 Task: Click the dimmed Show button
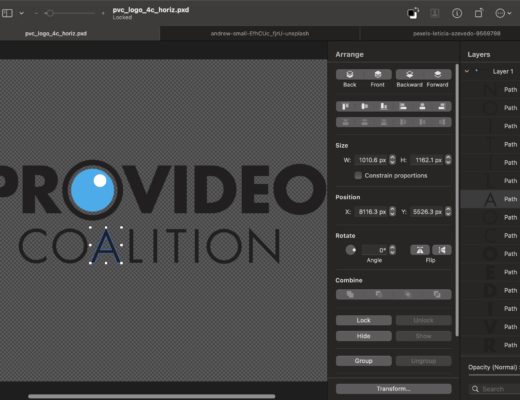coord(424,336)
